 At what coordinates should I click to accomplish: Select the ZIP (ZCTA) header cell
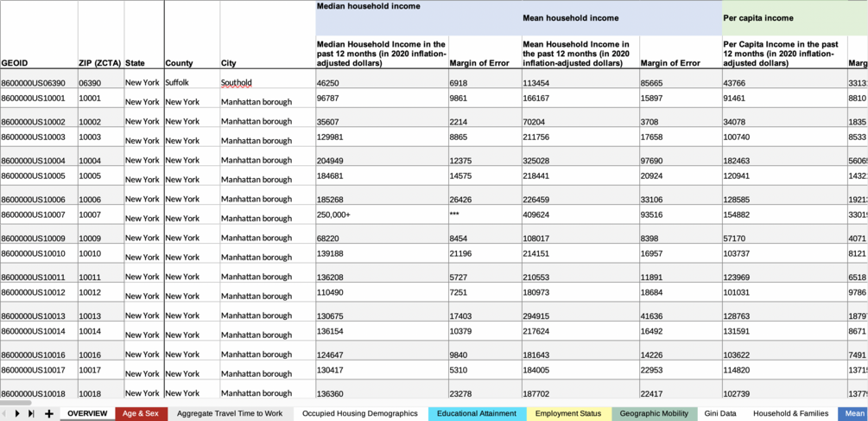tap(100, 63)
